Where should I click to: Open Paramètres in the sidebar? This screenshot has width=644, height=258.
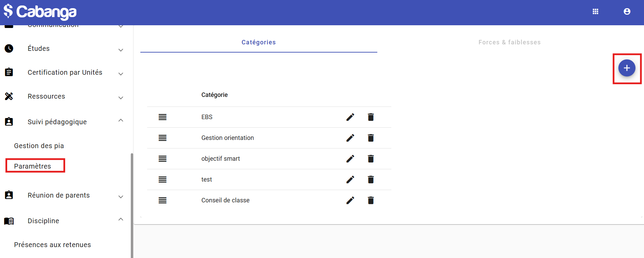32,166
